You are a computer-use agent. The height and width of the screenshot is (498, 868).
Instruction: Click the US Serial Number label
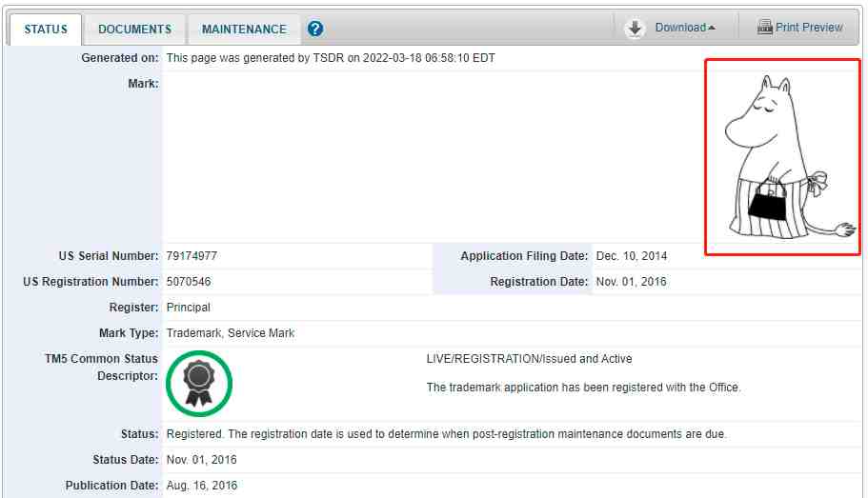click(x=109, y=256)
